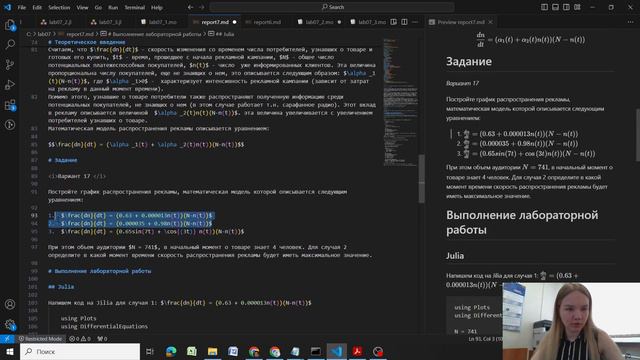Click the 'Ln 93, Col 3' cursor position in status bar
Screen dimensions: 640x360
485,339
